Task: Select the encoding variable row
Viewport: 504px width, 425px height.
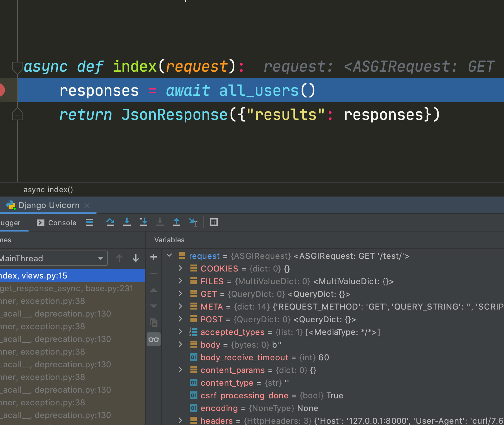Action: coord(333,408)
